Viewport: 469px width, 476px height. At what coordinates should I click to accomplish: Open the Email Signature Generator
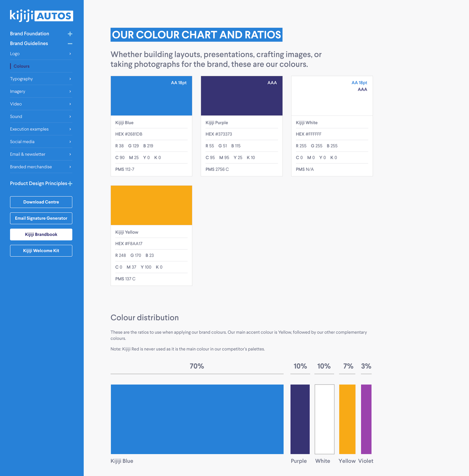pos(41,218)
